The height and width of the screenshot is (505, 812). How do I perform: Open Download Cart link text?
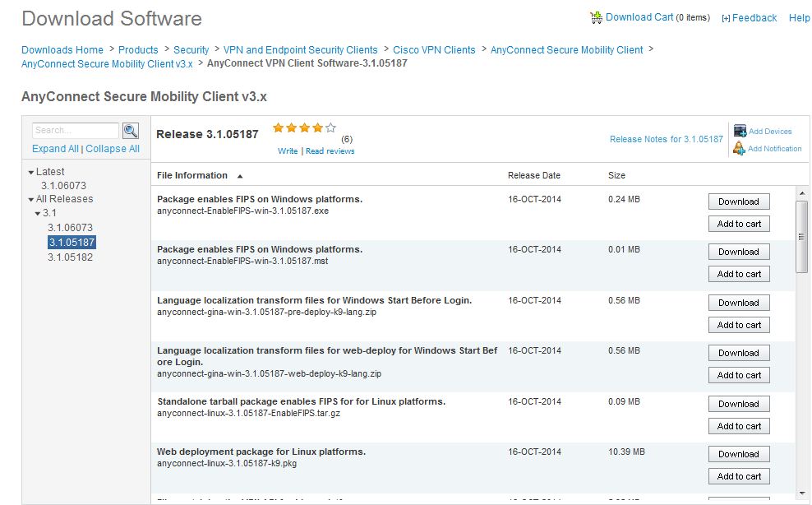pos(639,17)
